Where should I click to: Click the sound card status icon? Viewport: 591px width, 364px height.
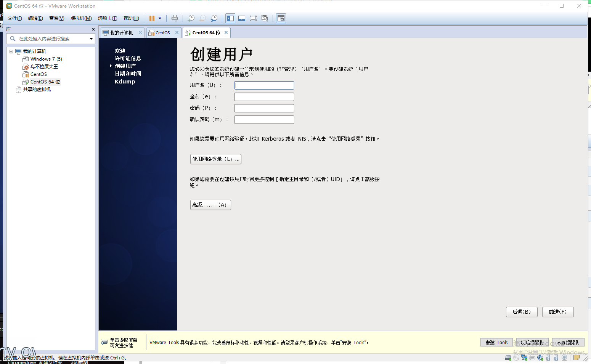coord(540,358)
